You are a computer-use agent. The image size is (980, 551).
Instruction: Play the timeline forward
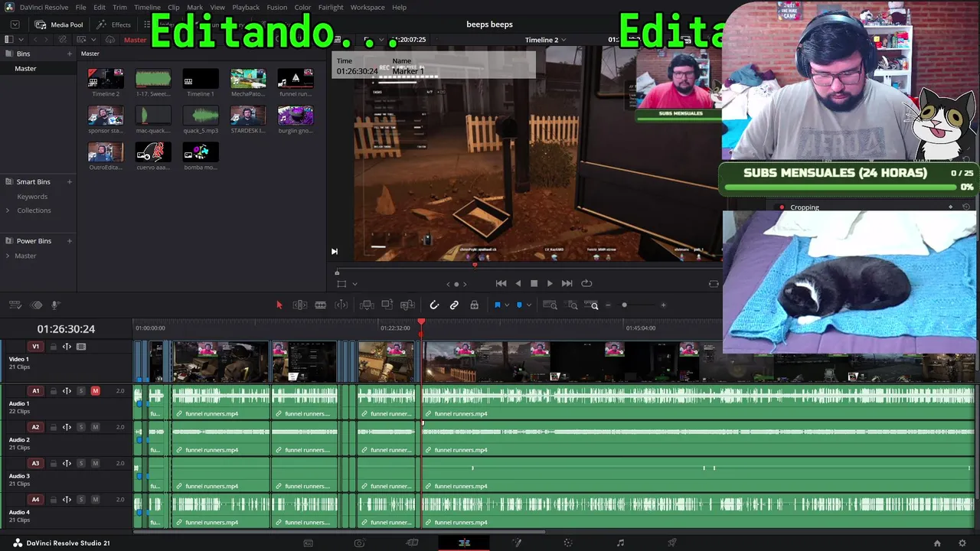click(x=550, y=283)
